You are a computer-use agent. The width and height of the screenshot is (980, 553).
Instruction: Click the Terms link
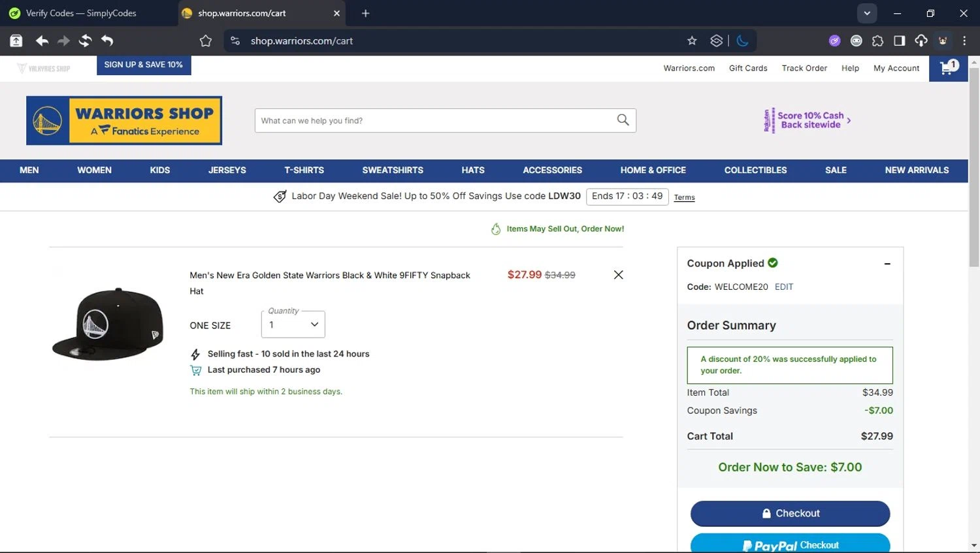tap(684, 198)
